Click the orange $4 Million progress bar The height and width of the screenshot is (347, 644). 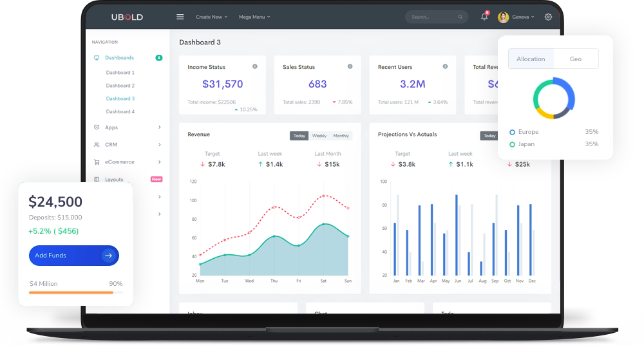tap(71, 293)
